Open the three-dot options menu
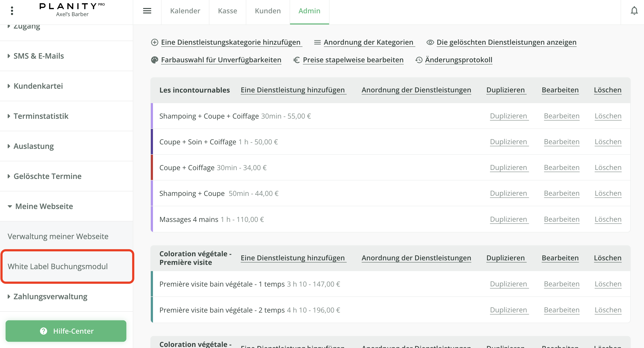 tap(12, 11)
